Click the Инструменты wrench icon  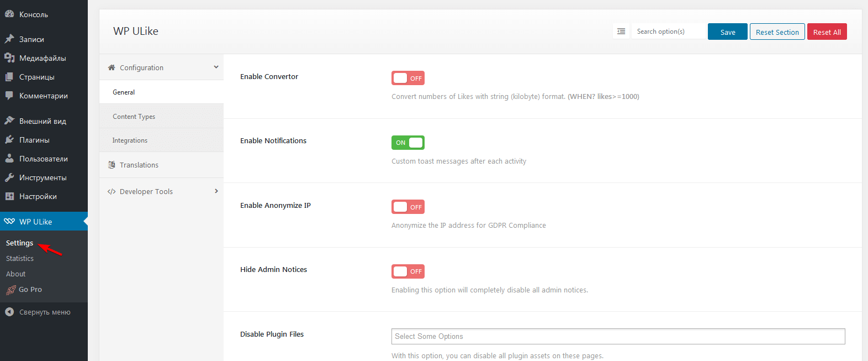[9, 177]
